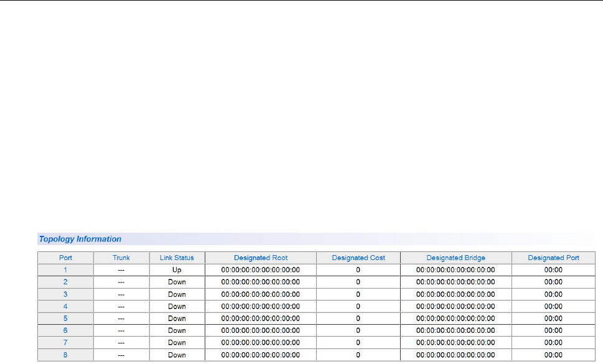Image resolution: width=603 pixels, height=364 pixels.
Task: Click the Designated Root column header
Action: [x=261, y=258]
